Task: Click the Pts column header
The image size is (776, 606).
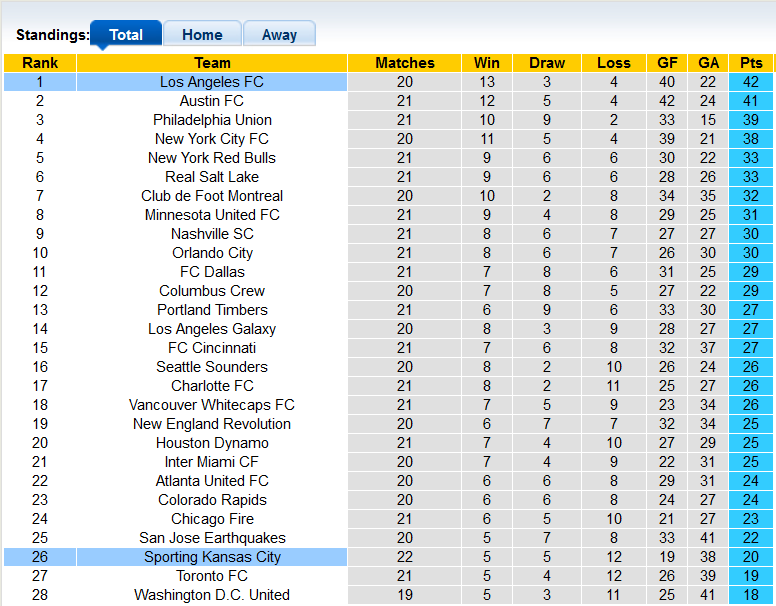Action: coord(751,63)
